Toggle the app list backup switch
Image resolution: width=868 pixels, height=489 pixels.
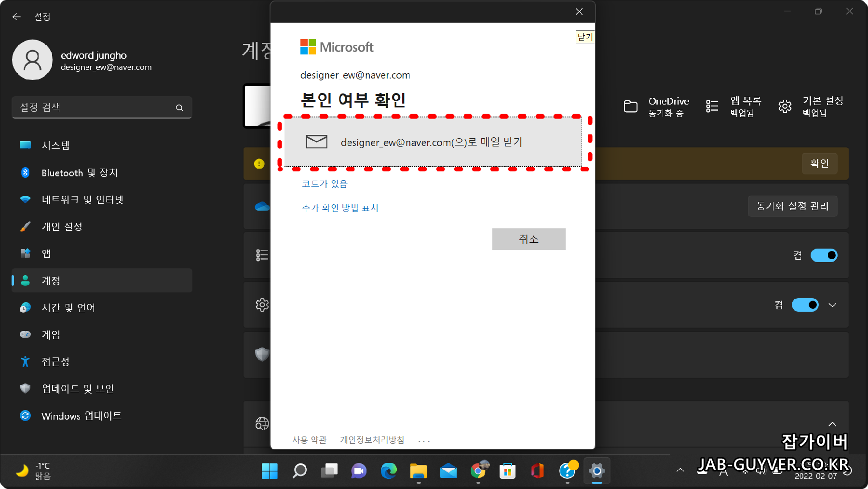pyautogui.click(x=824, y=255)
